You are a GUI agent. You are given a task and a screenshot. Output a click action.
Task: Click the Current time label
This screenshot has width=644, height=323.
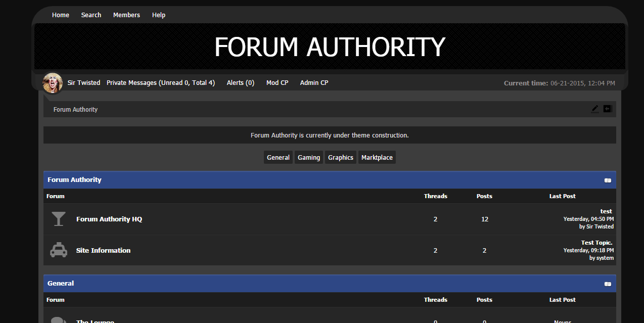click(x=526, y=83)
